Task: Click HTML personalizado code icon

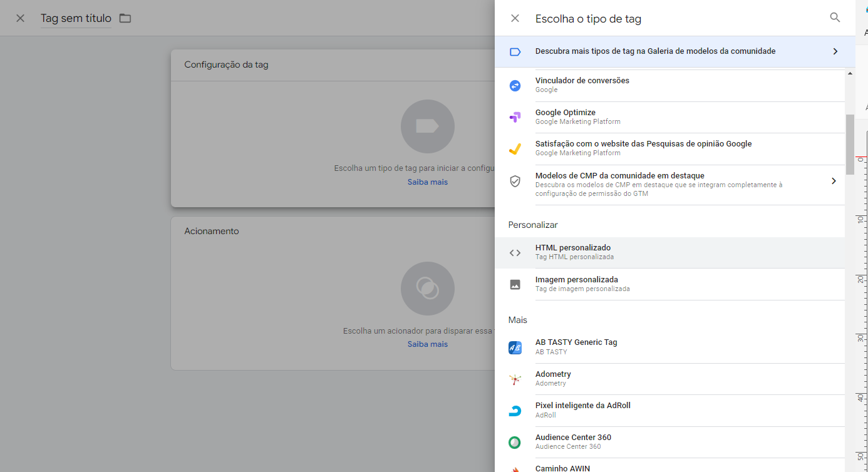Action: [515, 253]
